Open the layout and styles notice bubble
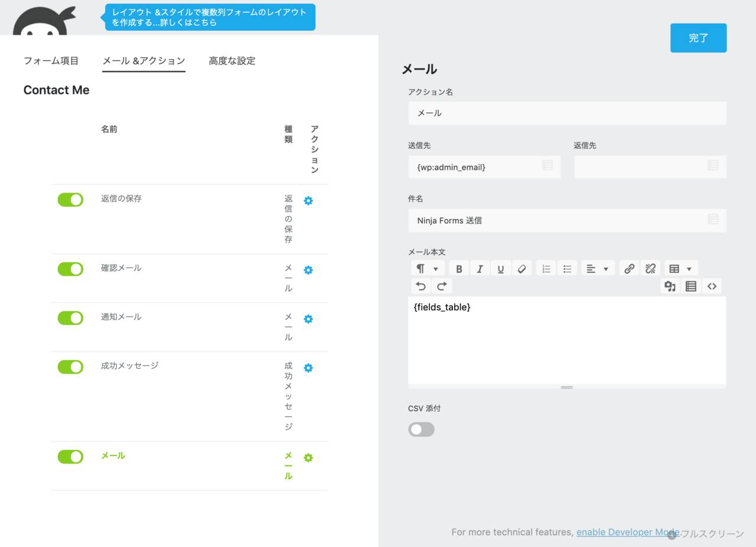This screenshot has width=756, height=547. click(x=210, y=17)
